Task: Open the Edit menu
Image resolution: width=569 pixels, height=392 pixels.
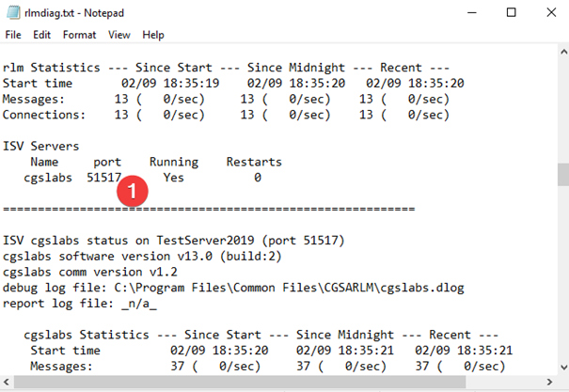Action: click(41, 35)
